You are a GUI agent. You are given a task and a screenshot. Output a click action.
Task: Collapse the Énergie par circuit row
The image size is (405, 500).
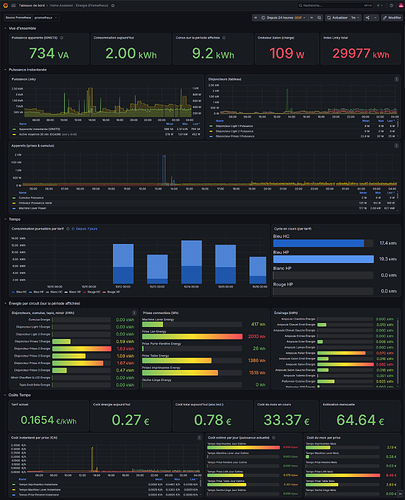point(5,303)
